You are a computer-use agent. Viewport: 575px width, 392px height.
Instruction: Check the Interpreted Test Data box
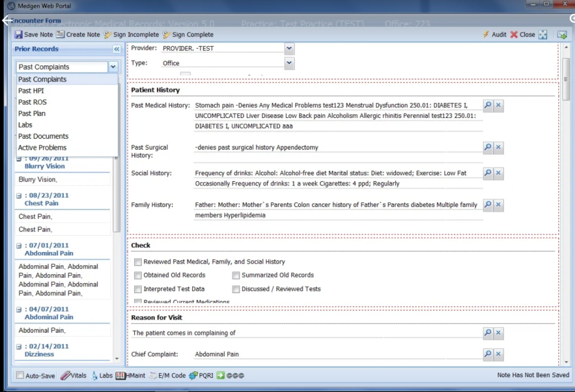138,288
